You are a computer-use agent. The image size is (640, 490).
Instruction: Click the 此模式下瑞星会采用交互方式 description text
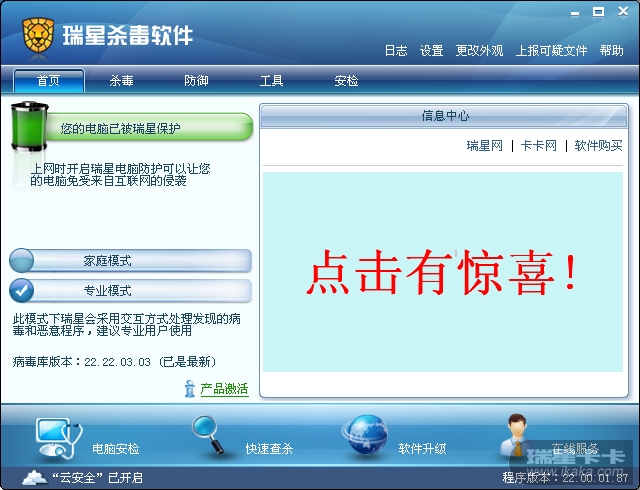pos(127,324)
